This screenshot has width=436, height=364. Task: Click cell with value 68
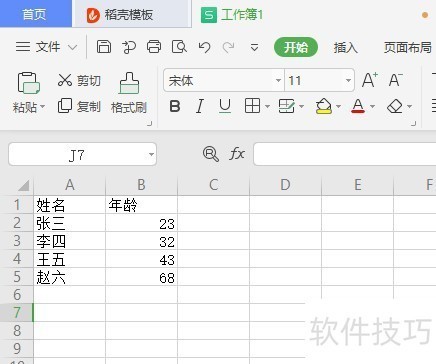point(142,277)
